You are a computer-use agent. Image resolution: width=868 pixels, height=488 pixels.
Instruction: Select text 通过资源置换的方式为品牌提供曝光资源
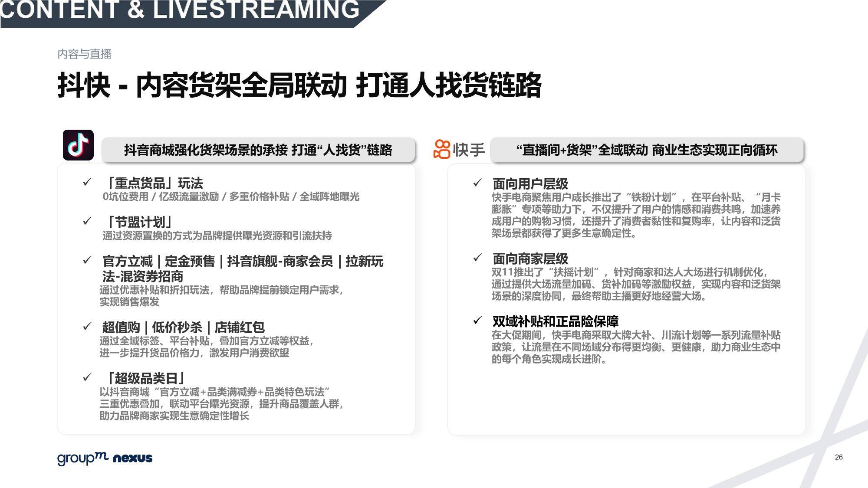[x=217, y=236]
